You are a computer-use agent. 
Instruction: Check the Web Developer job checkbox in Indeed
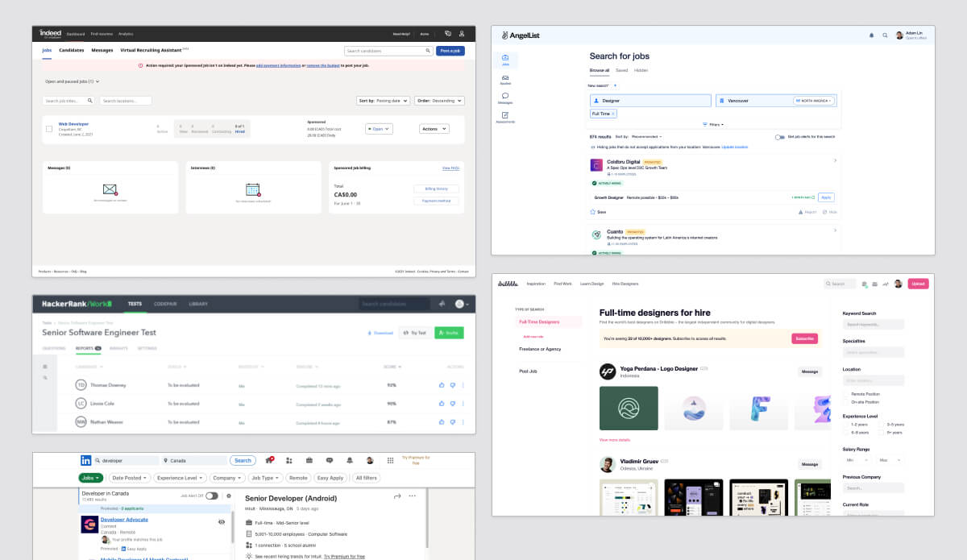[49, 129]
